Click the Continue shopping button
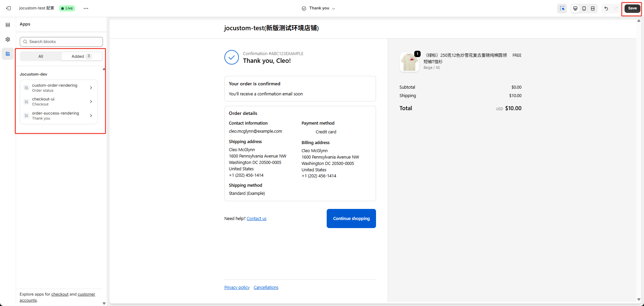Image resolution: width=644 pixels, height=306 pixels. coord(351,218)
